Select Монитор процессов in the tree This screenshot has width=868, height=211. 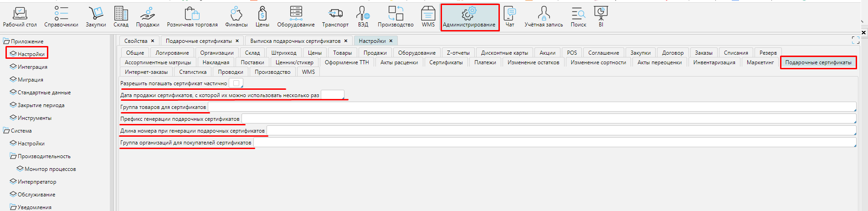(50, 169)
